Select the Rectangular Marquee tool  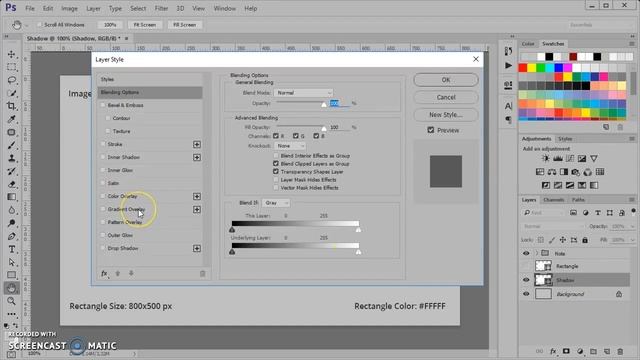coord(11,67)
